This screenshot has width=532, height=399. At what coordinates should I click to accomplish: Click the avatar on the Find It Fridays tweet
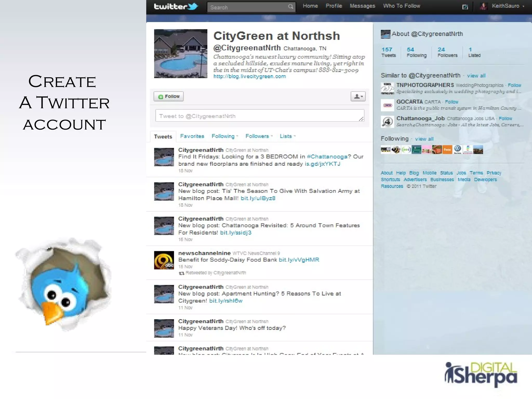point(164,157)
